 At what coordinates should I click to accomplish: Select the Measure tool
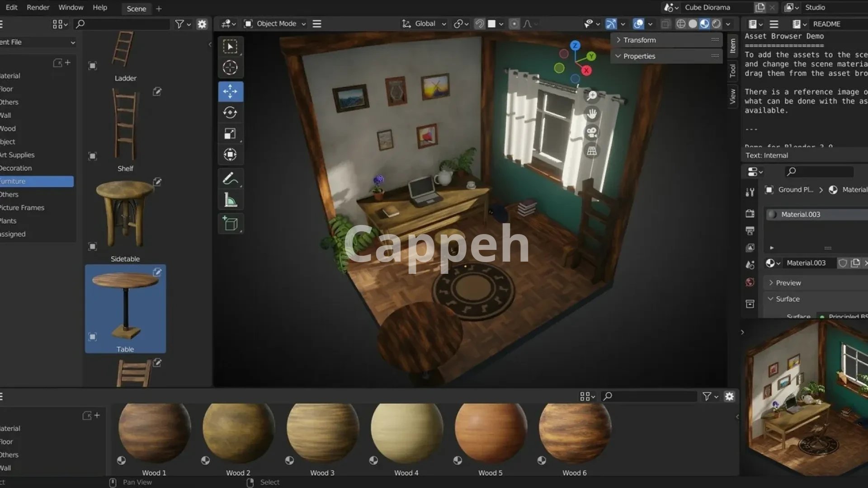coord(230,200)
